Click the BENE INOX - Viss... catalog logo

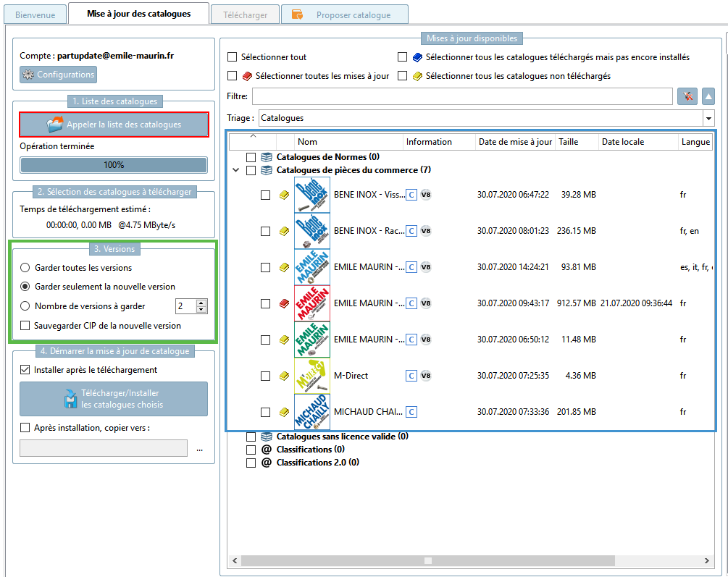pyautogui.click(x=312, y=195)
